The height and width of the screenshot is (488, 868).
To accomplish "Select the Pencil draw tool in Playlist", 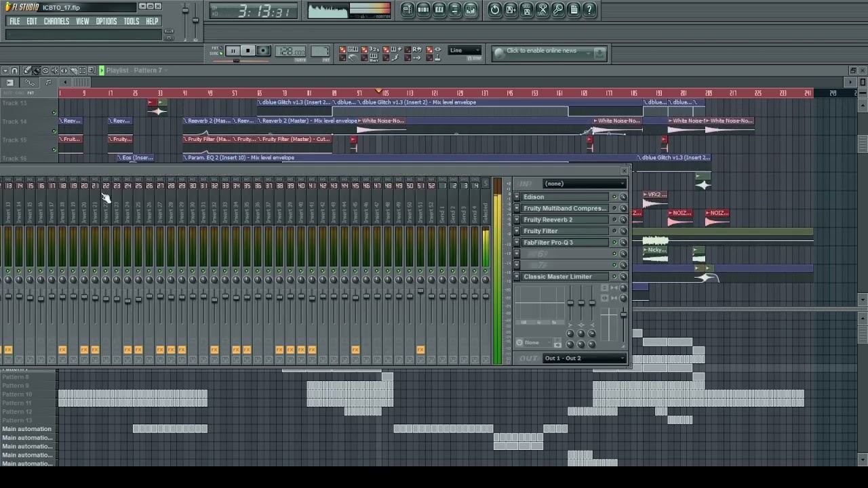I will tap(27, 70).
